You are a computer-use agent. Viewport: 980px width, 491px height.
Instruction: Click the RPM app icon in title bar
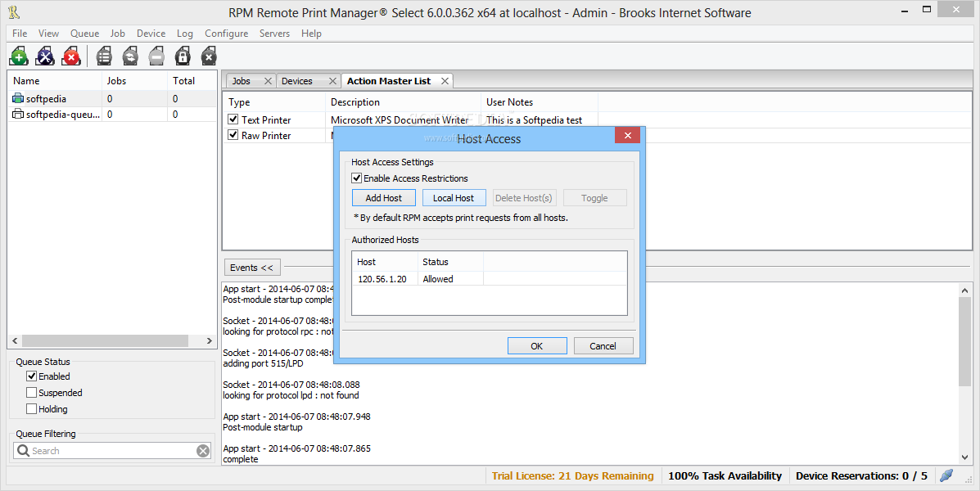(14, 12)
